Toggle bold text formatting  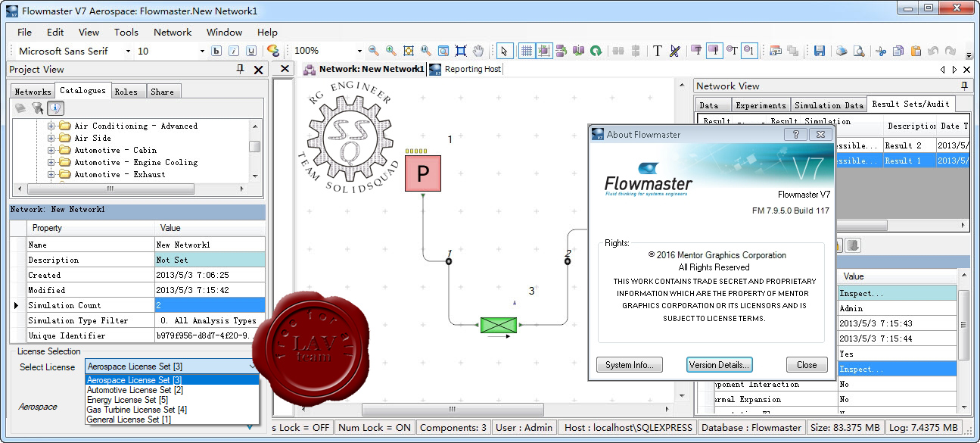click(x=216, y=51)
